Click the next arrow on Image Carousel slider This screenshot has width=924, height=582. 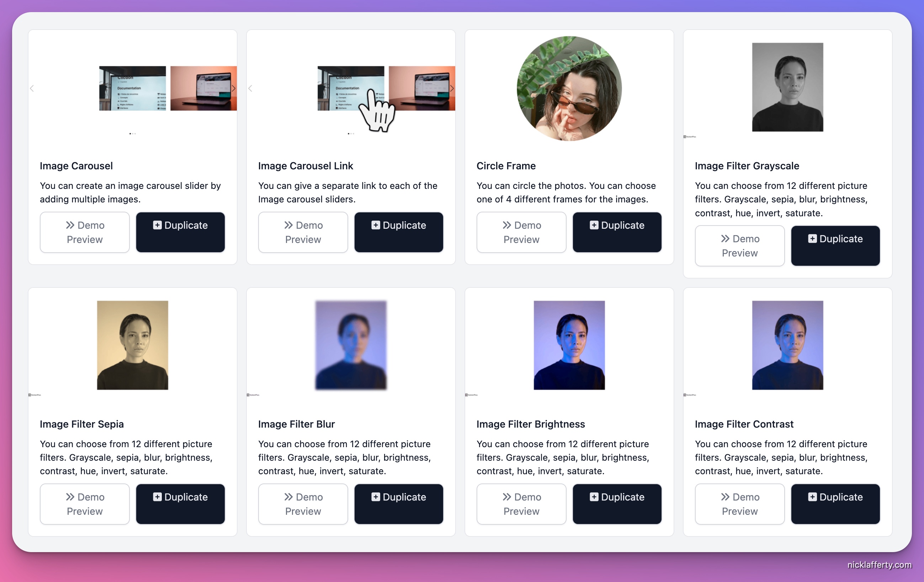tap(233, 88)
